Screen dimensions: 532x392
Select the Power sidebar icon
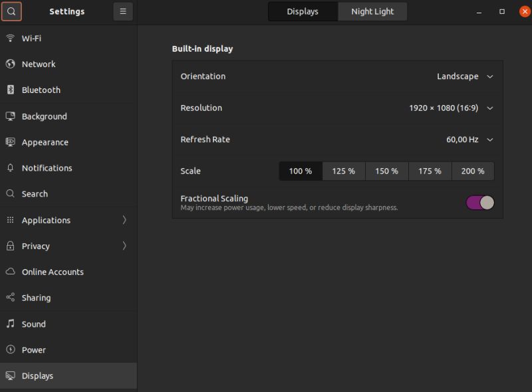pyautogui.click(x=11, y=350)
